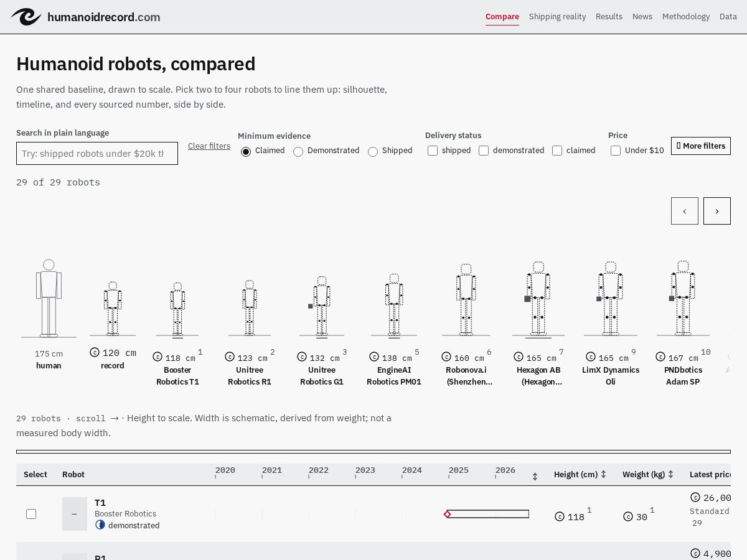Select the Shipped minimum evidence radio

tap(373, 151)
